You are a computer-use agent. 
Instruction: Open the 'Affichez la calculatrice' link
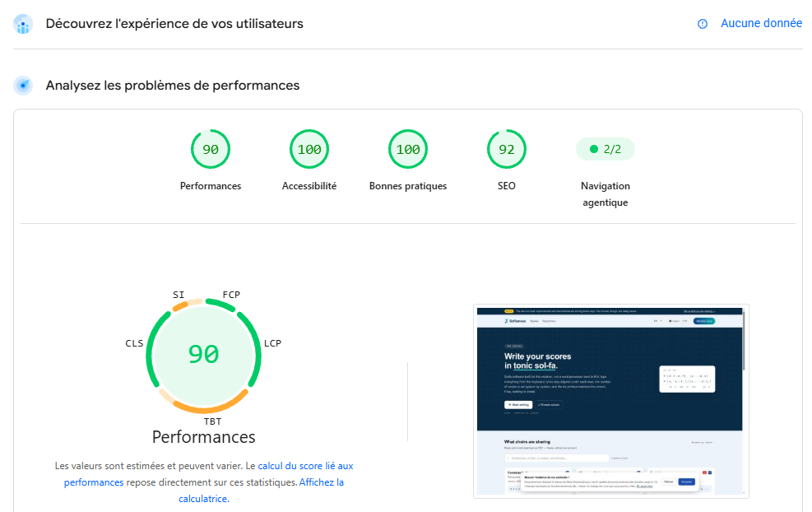click(x=261, y=491)
